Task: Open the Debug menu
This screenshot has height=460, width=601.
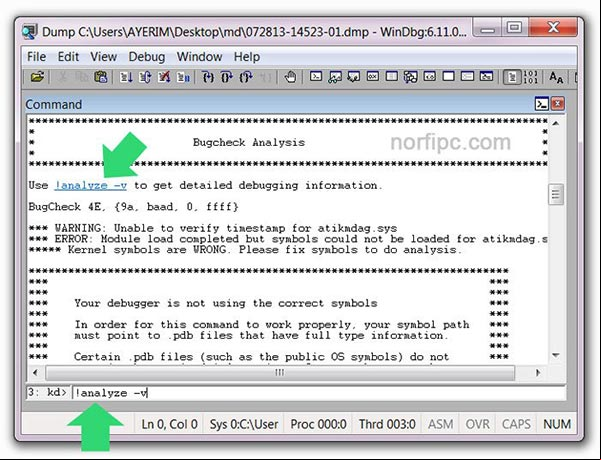Action: point(146,57)
